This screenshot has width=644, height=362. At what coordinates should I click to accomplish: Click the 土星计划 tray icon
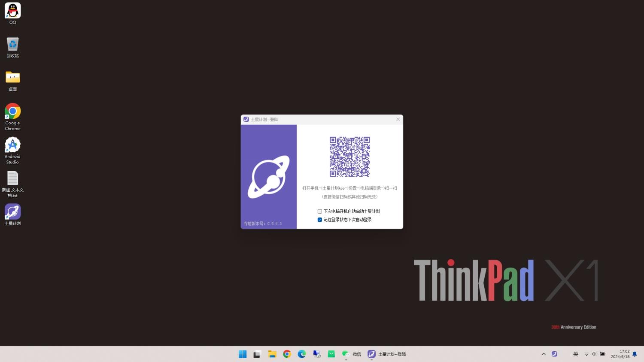coord(554,354)
